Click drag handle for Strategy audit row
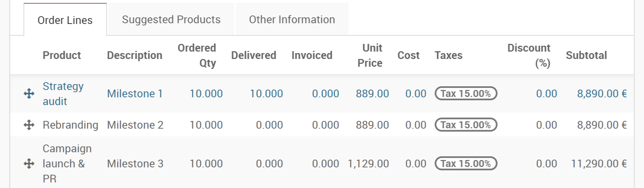This screenshot has width=644, height=188. click(x=29, y=94)
